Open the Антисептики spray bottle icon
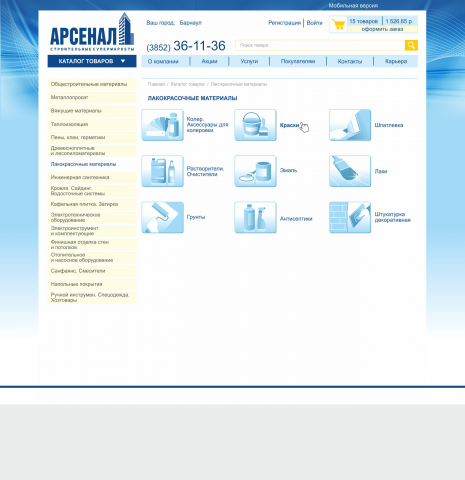The height and width of the screenshot is (480, 465). (255, 217)
